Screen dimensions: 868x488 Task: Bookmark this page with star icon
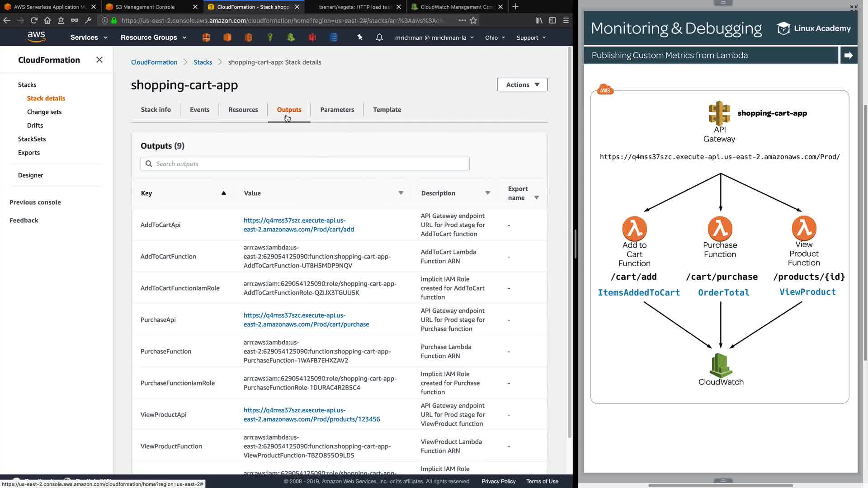click(x=473, y=20)
